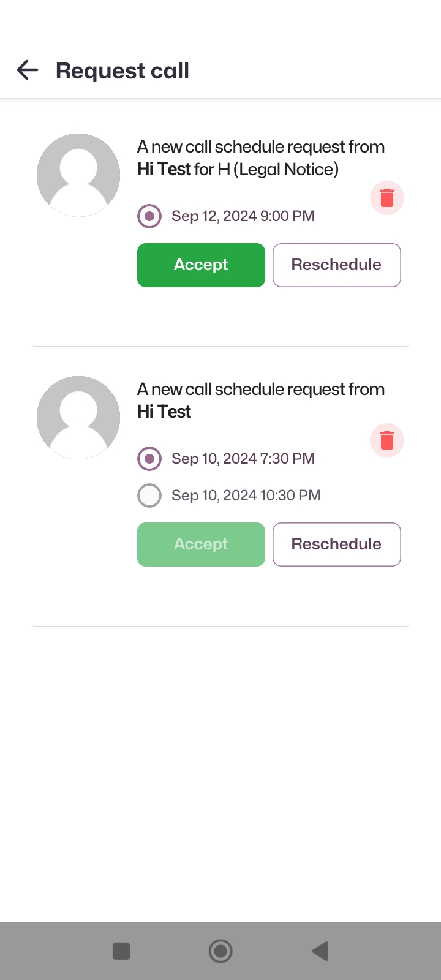441x980 pixels.
Task: Open profile avatar of second request
Action: (78, 418)
